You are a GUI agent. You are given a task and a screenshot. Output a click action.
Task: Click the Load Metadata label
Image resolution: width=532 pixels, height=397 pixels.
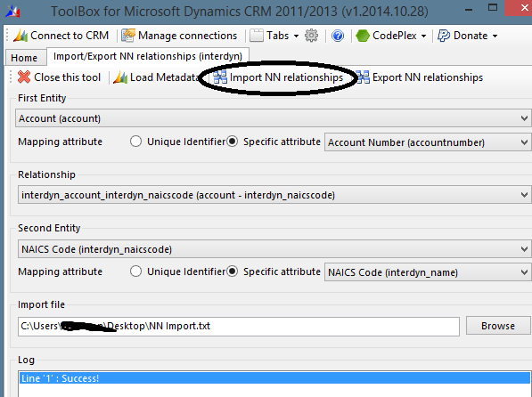(165, 77)
